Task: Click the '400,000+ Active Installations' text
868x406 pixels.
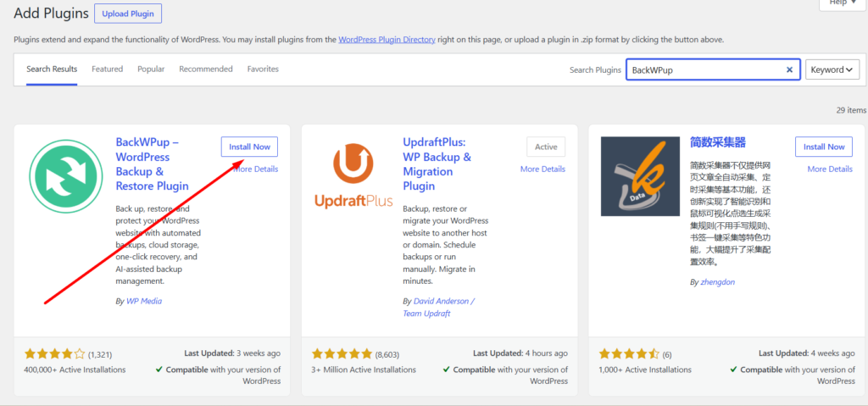Action: tap(75, 370)
